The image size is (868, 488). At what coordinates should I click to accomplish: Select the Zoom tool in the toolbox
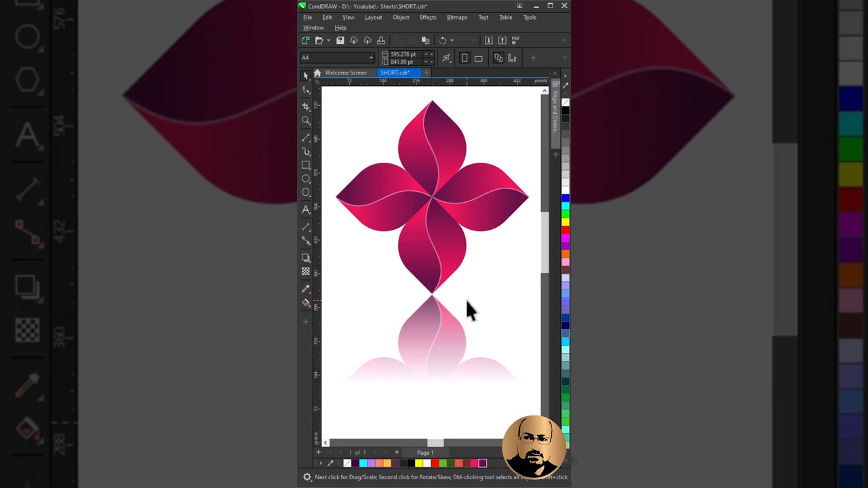click(306, 121)
